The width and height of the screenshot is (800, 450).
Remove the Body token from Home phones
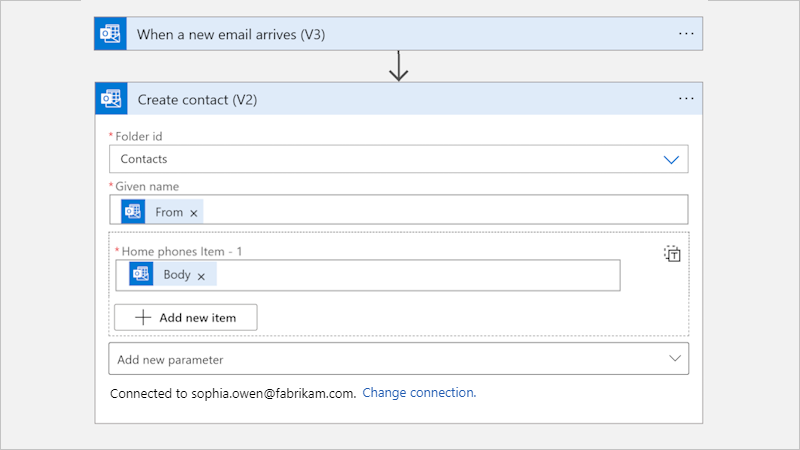(x=201, y=276)
